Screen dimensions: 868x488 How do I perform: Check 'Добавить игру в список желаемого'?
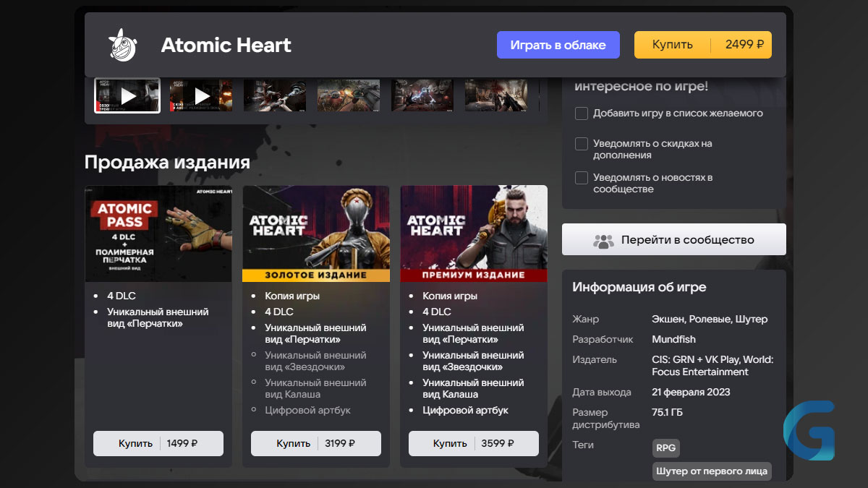[582, 114]
